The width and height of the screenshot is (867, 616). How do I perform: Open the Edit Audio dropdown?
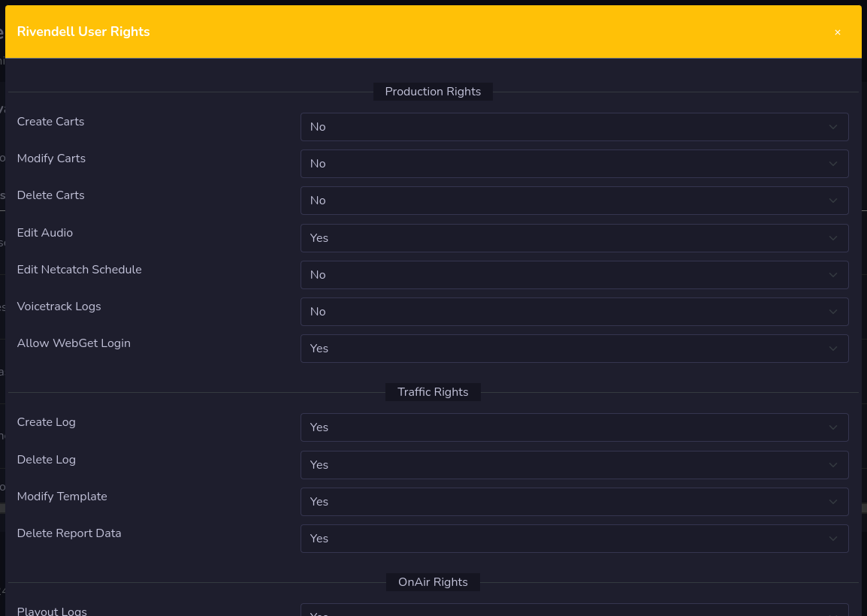pyautogui.click(x=574, y=238)
